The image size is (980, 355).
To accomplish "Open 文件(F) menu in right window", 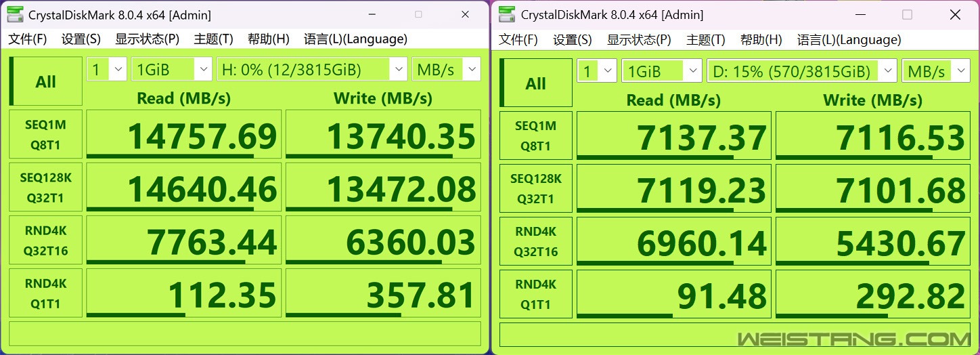I will (x=518, y=40).
